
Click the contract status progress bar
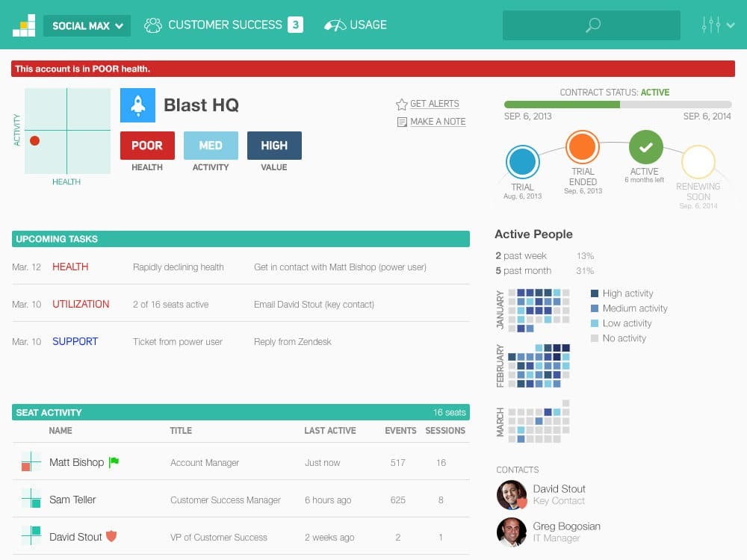click(617, 105)
